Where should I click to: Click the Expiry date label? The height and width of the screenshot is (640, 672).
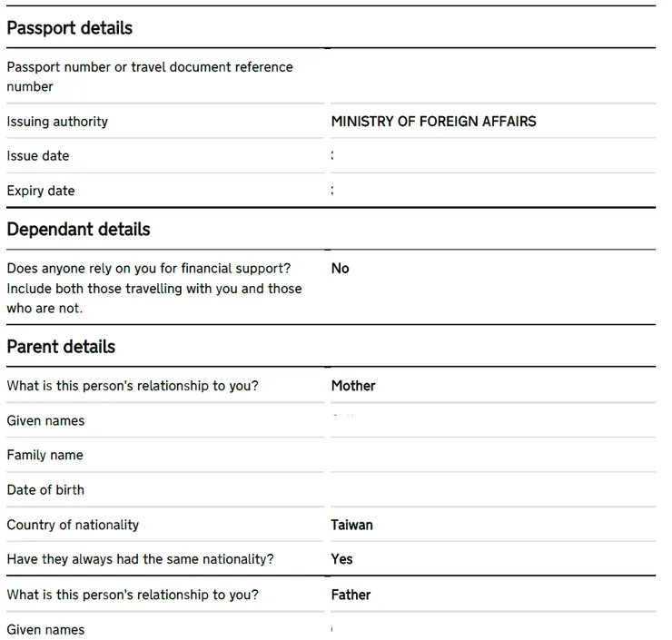click(x=41, y=191)
